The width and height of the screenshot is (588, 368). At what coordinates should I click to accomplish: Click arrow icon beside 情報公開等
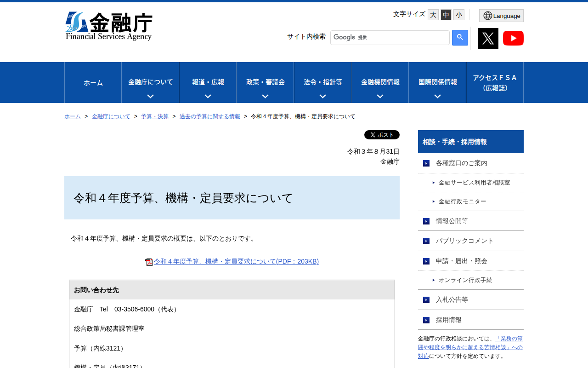[426, 221]
